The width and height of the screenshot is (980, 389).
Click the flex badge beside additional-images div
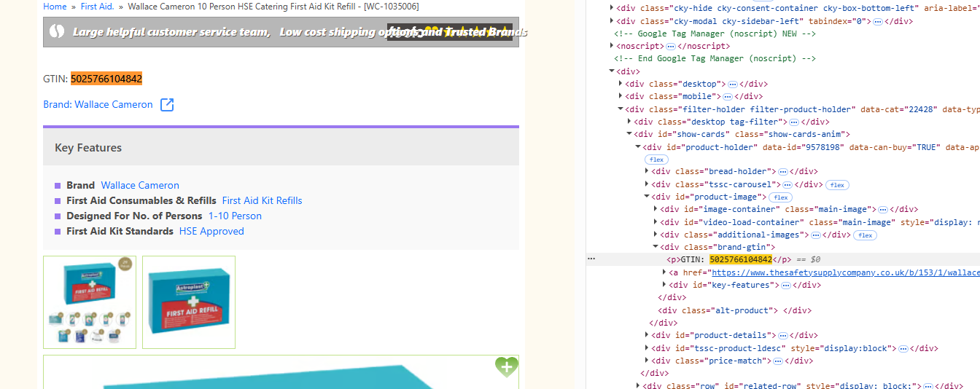pos(866,235)
